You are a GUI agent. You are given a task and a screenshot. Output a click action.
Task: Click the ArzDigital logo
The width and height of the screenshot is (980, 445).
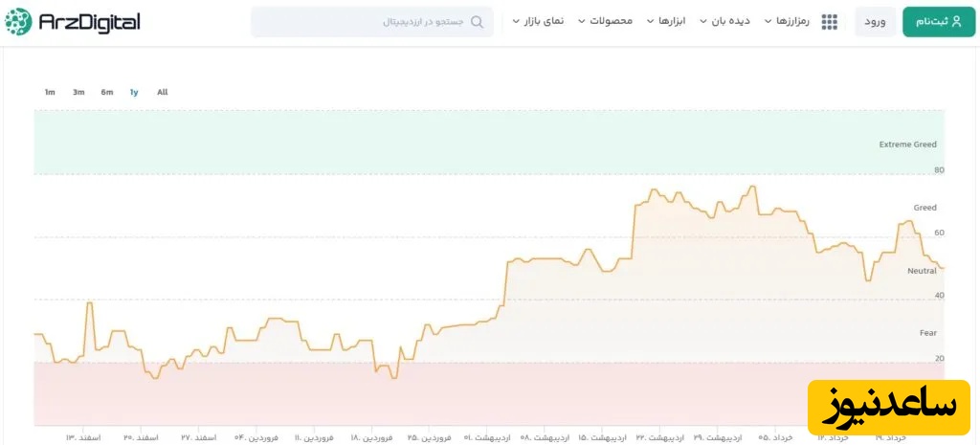73,22
